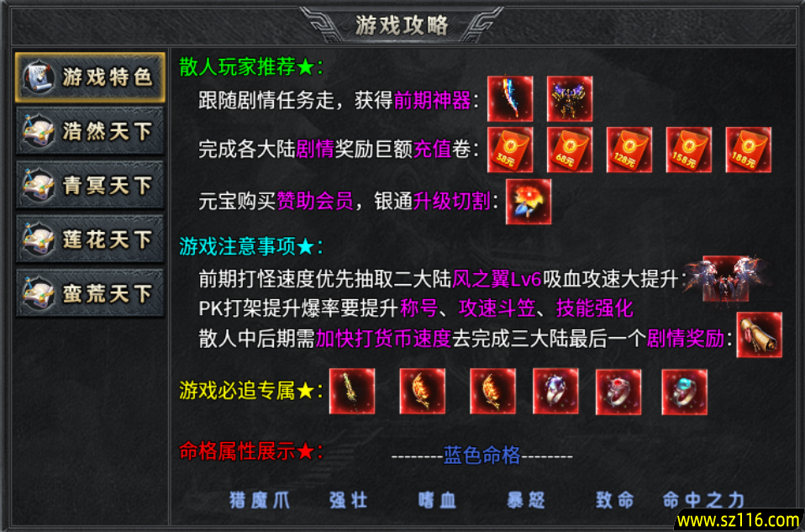Screen dimensions: 805x532
Task: Click the 128元 red envelope icon
Action: (x=629, y=150)
